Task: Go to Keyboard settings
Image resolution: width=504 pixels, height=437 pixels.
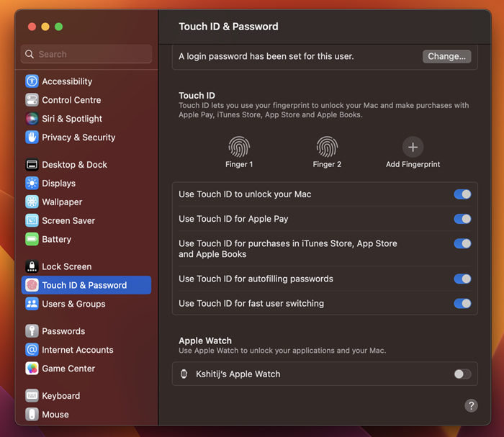Action: coord(86,395)
